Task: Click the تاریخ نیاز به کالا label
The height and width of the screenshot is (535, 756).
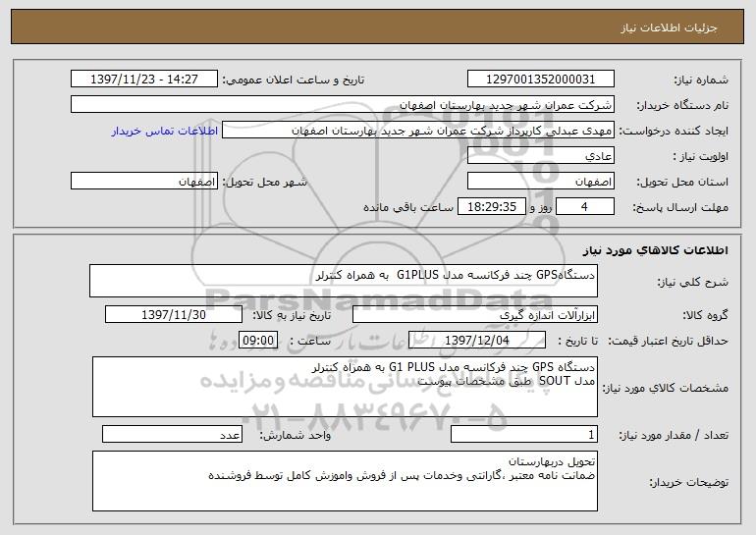Action: click(x=292, y=316)
